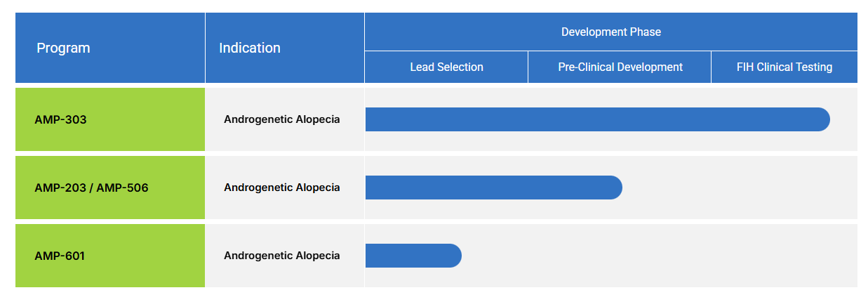Click the AMP-303 blue progress bar

tap(596, 119)
